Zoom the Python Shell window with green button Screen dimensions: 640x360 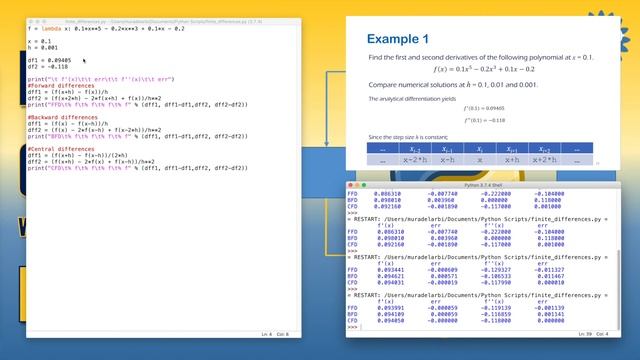pyautogui.click(x=364, y=185)
